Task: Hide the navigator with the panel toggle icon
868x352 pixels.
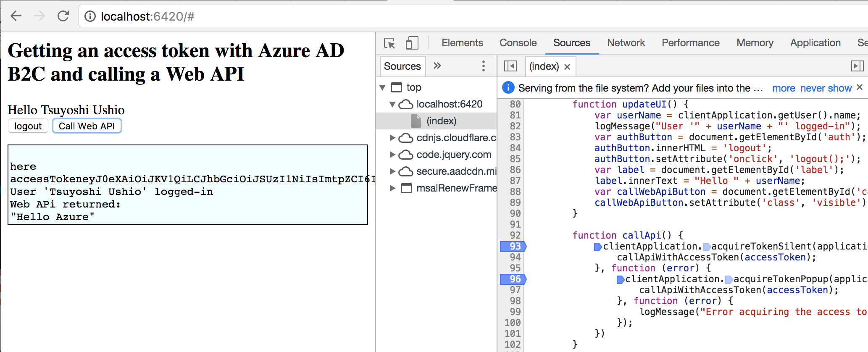Action: (510, 66)
